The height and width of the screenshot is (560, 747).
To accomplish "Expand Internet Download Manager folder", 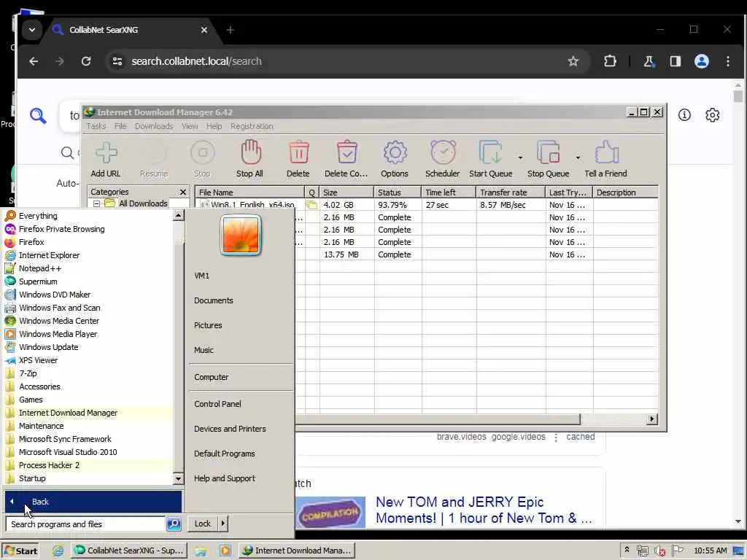I will point(88,413).
